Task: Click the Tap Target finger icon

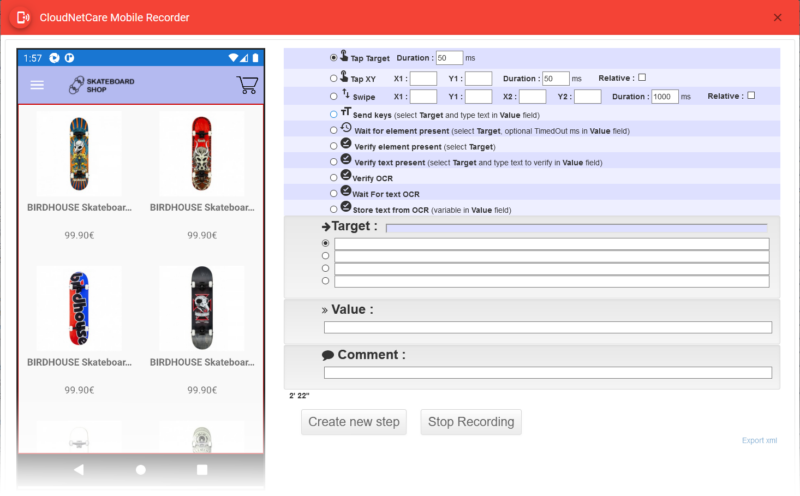Action: 344,55
